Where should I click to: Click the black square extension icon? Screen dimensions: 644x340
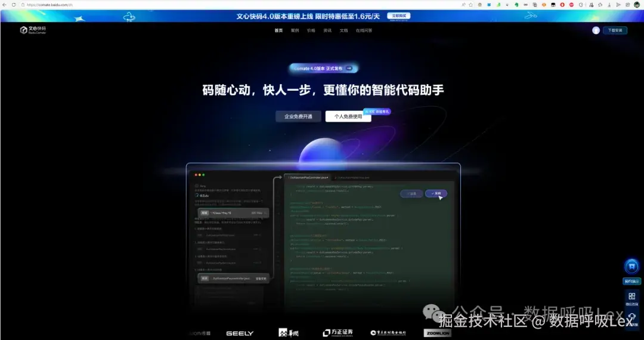point(553,5)
